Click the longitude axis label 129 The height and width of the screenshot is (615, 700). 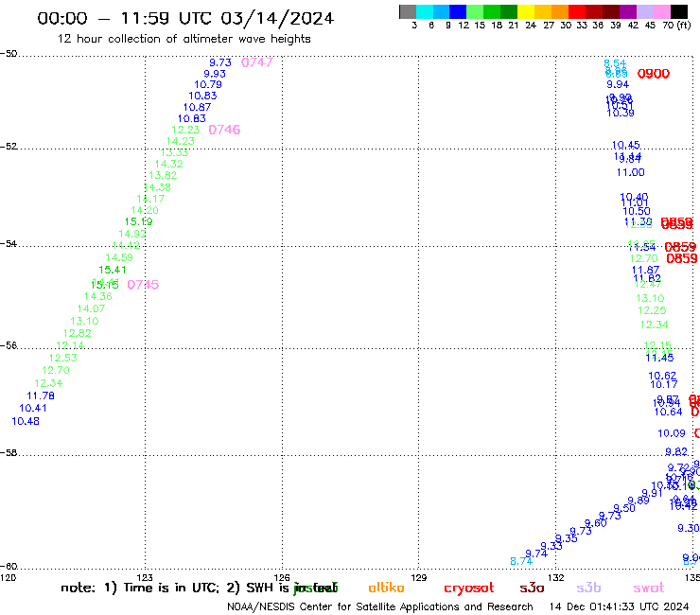point(419,577)
